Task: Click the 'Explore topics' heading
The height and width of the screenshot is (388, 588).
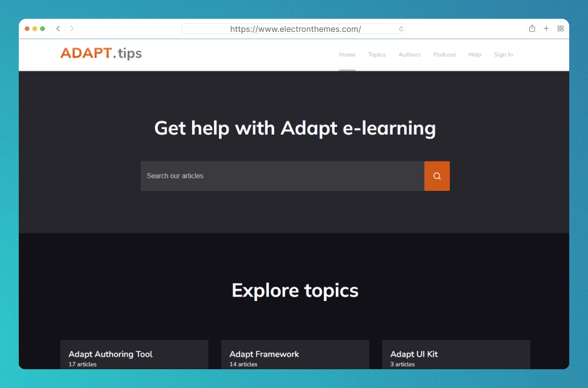Action: (x=295, y=291)
